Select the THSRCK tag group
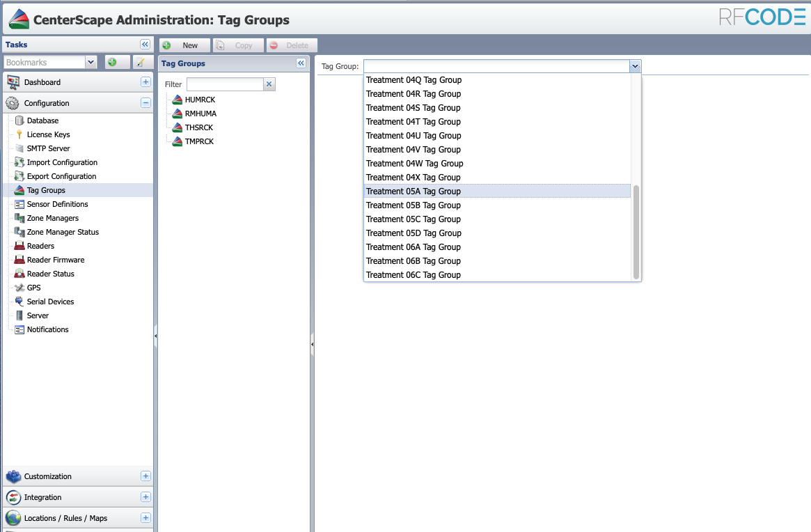The image size is (811, 532). [199, 128]
